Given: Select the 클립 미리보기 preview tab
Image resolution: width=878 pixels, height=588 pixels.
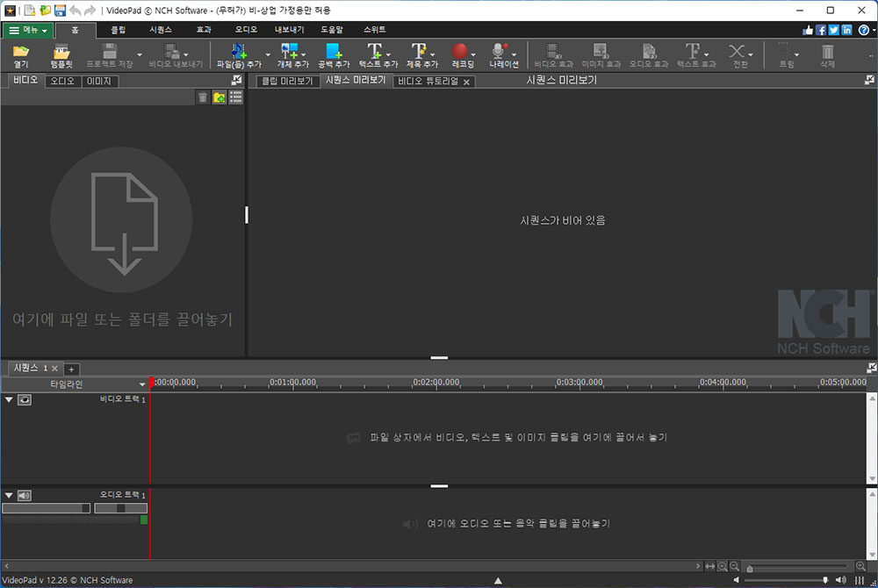Looking at the screenshot, I should 288,81.
